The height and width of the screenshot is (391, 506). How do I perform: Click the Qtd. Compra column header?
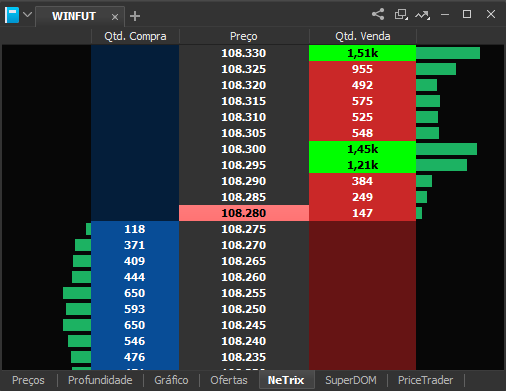point(135,36)
